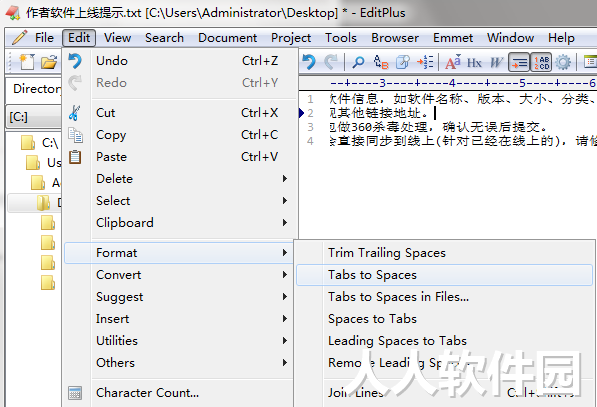
Task: Open Preferences gear icon
Action: coord(563,62)
